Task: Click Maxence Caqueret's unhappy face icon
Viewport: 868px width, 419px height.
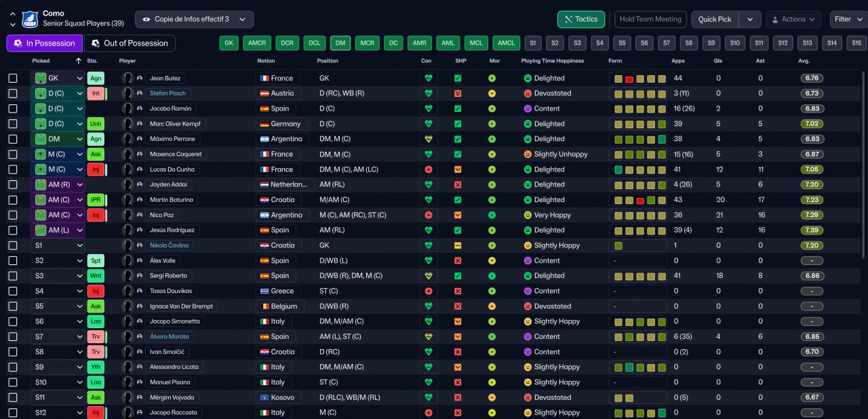Action: (x=528, y=154)
